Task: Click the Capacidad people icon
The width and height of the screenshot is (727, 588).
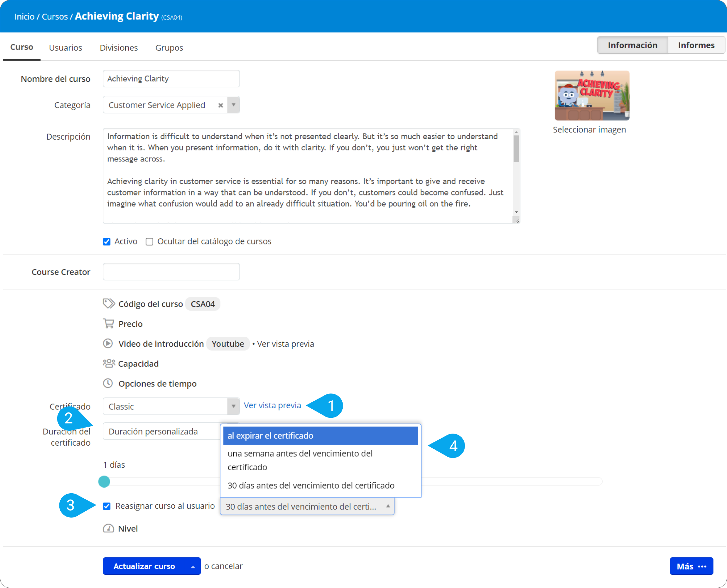Action: click(x=109, y=363)
